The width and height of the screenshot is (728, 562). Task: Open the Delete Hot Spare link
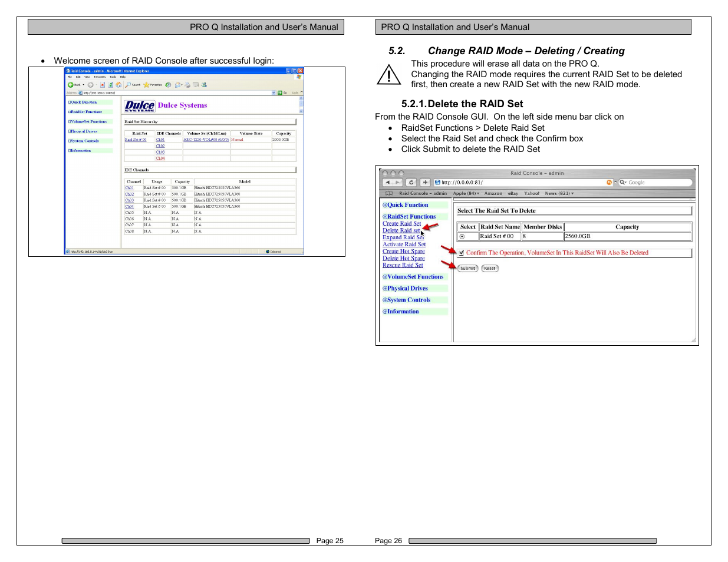point(404,259)
